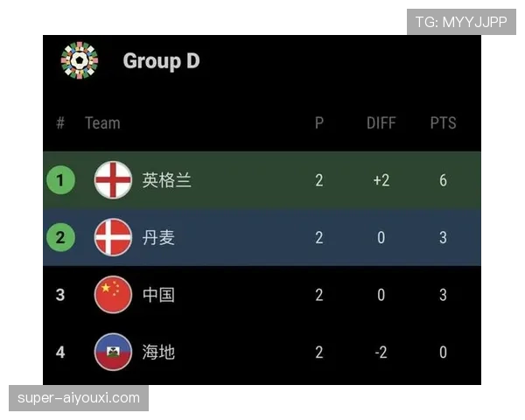This screenshot has width=525, height=420.
Task: Open the Group D heading
Action: (161, 61)
